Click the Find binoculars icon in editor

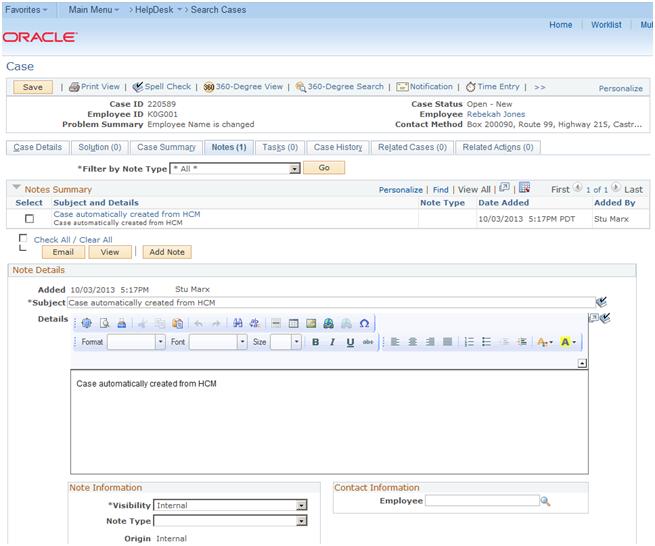click(x=238, y=323)
